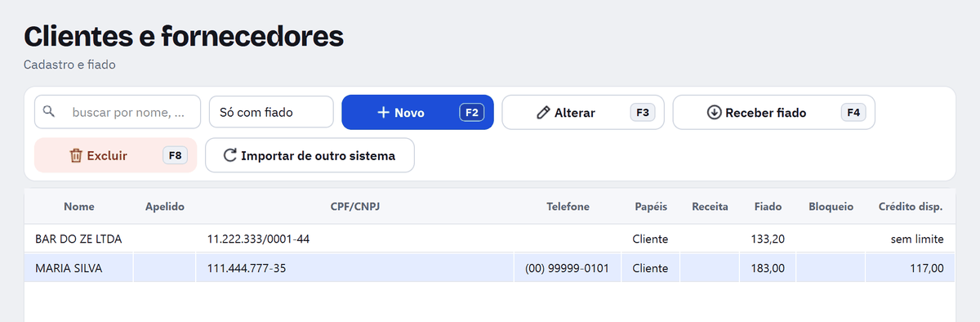Screen dimensions: 980x322
Task: Click the download-arrow icon on Receber fiado
Action: pos(714,113)
